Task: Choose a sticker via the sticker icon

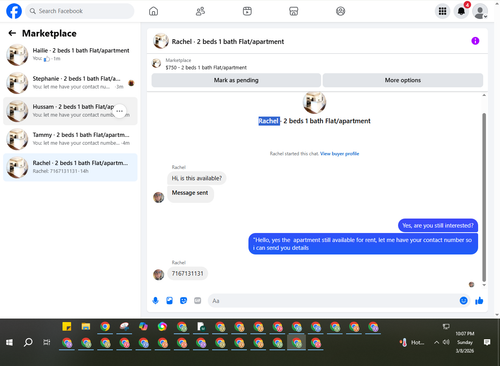Action: [183, 301]
